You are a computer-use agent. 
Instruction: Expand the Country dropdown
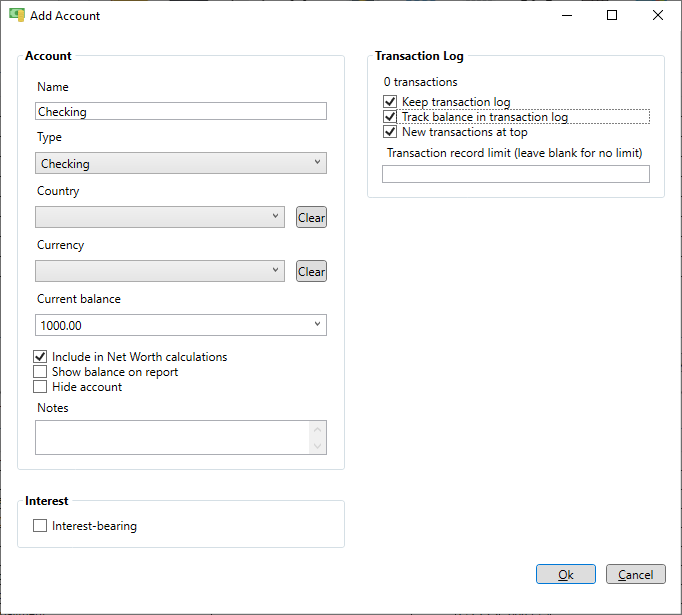point(160,217)
